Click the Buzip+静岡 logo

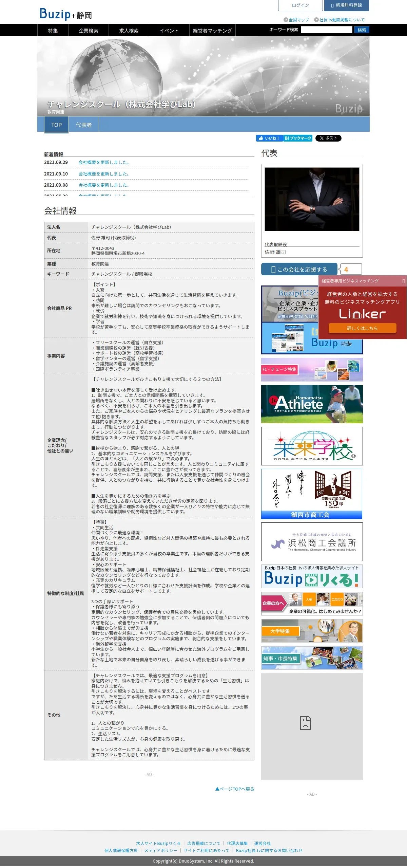tap(66, 14)
